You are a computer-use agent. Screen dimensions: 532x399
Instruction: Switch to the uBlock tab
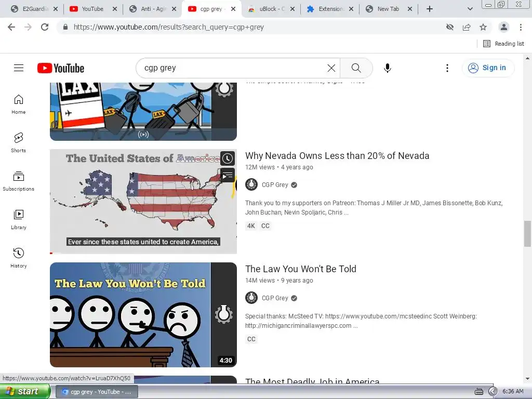click(268, 9)
